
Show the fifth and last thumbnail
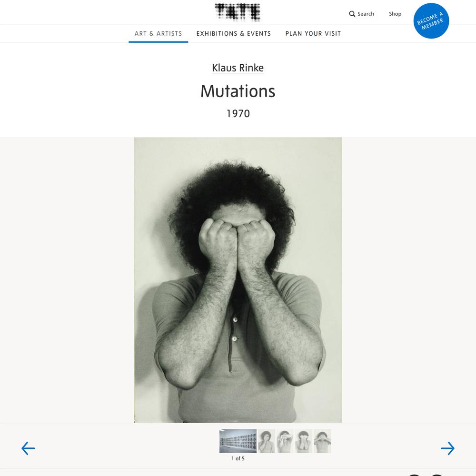click(322, 441)
